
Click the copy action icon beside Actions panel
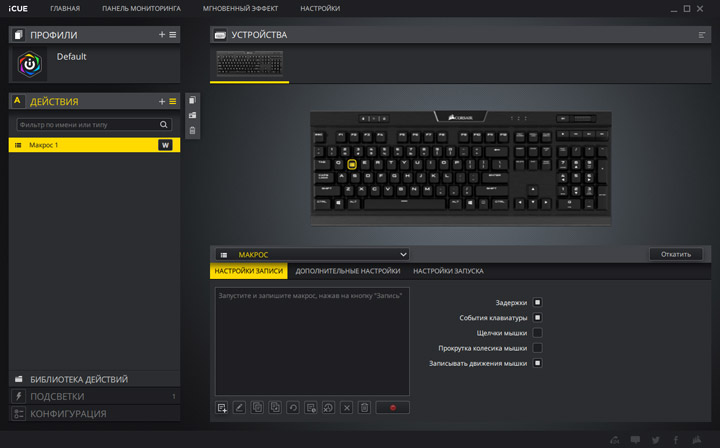[192, 100]
